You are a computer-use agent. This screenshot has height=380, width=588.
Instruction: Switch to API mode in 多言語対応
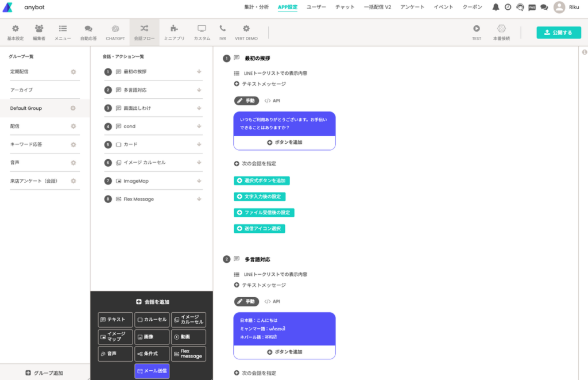pyautogui.click(x=272, y=301)
